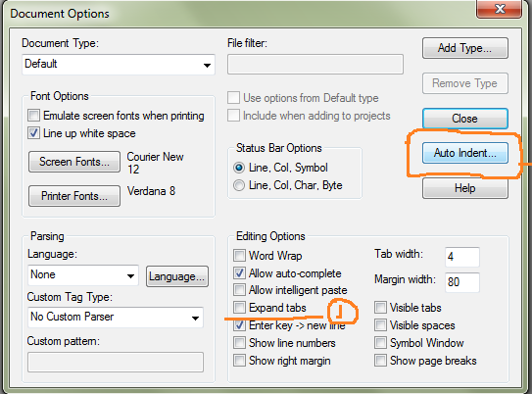532x394 pixels.
Task: Select Line, Col, Symbol radio option
Action: 239,168
